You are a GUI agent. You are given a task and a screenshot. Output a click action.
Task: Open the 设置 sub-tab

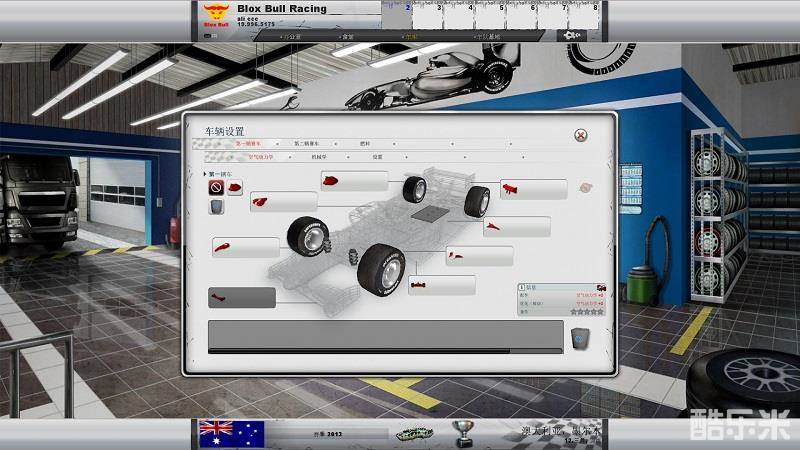378,157
